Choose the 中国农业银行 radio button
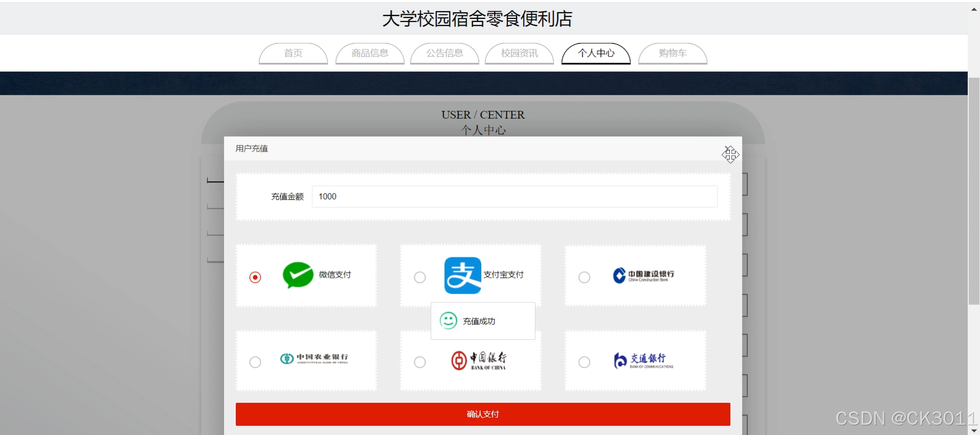Screen dimensions: 980x435 (255, 362)
